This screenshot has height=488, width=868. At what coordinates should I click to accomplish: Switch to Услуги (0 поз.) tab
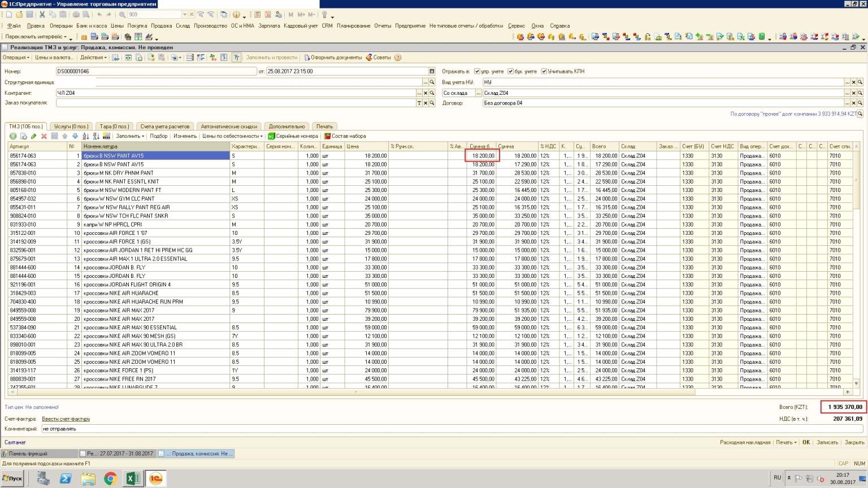coord(71,127)
